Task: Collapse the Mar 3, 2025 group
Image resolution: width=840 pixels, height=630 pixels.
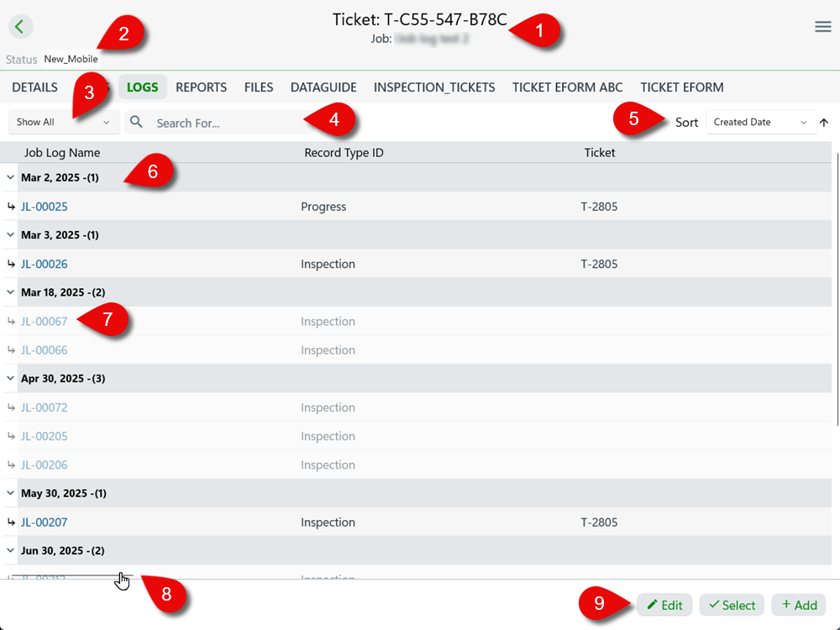Action: pyautogui.click(x=10, y=234)
